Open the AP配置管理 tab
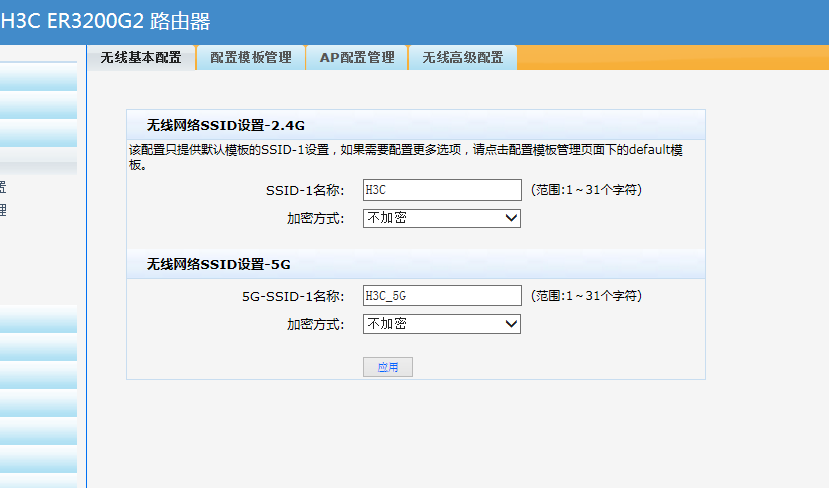829x488 pixels. point(357,57)
